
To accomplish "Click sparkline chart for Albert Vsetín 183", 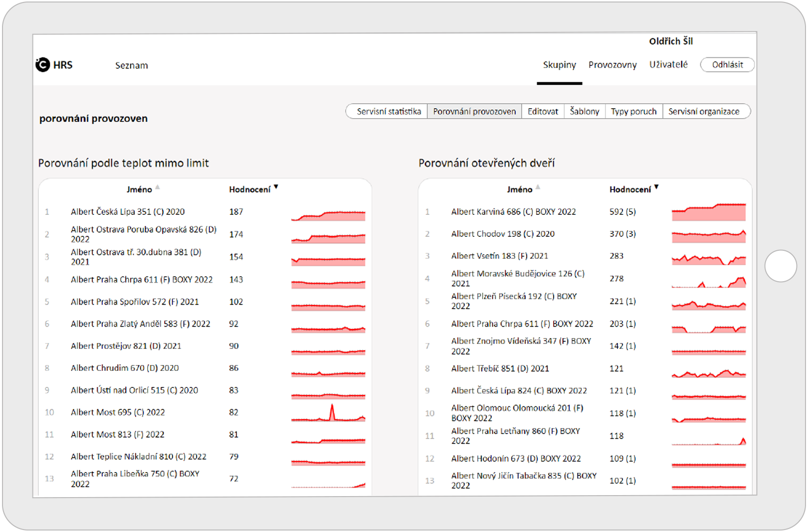I will (709, 259).
